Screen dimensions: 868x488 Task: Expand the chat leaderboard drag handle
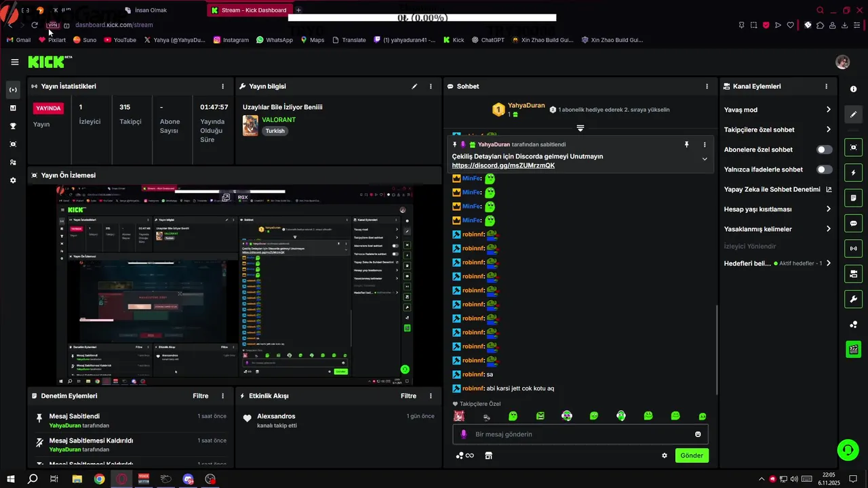(580, 128)
